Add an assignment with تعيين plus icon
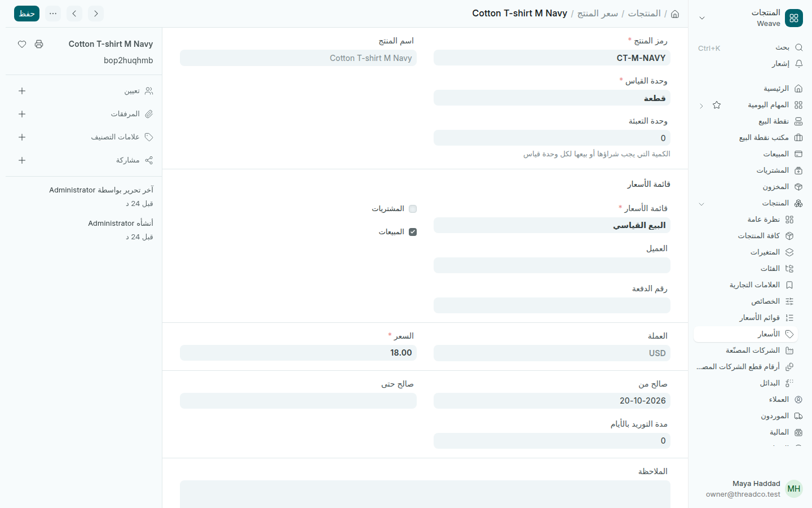Screen dimensions: 812x508 click(22, 91)
